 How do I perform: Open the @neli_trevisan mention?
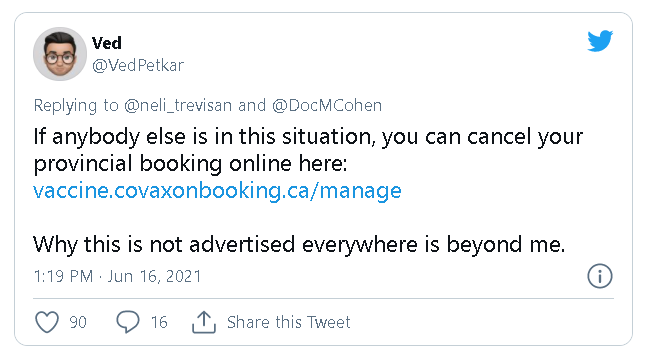pyautogui.click(x=178, y=105)
